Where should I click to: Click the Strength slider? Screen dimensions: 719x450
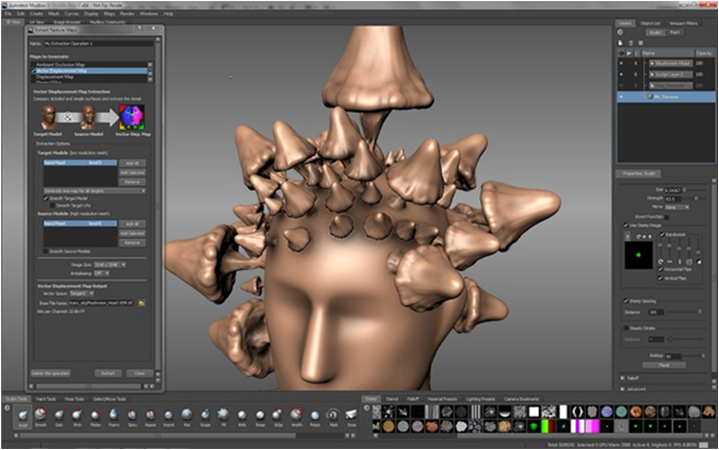tap(692, 198)
